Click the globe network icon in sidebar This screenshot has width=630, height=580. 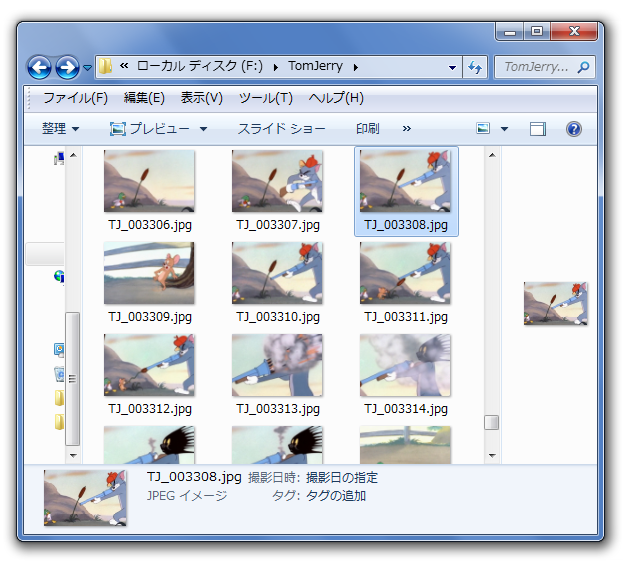point(59,276)
